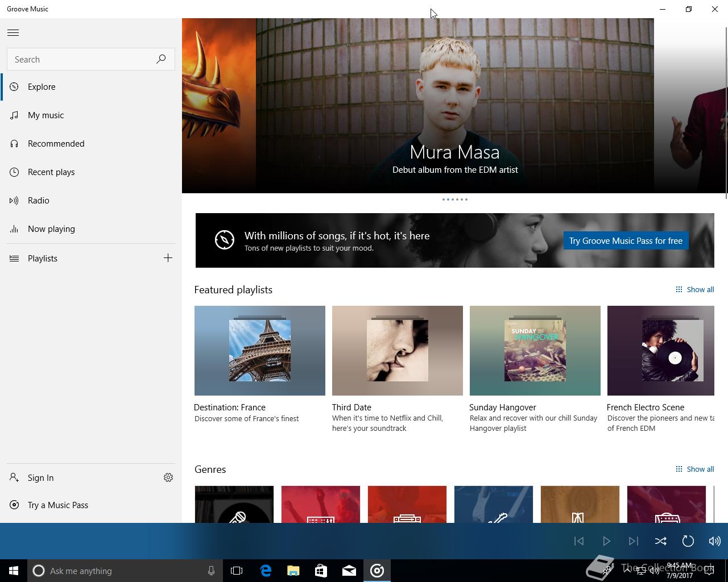
Task: Open the Sunday Hangover playlist thumbnail
Action: coord(535,351)
